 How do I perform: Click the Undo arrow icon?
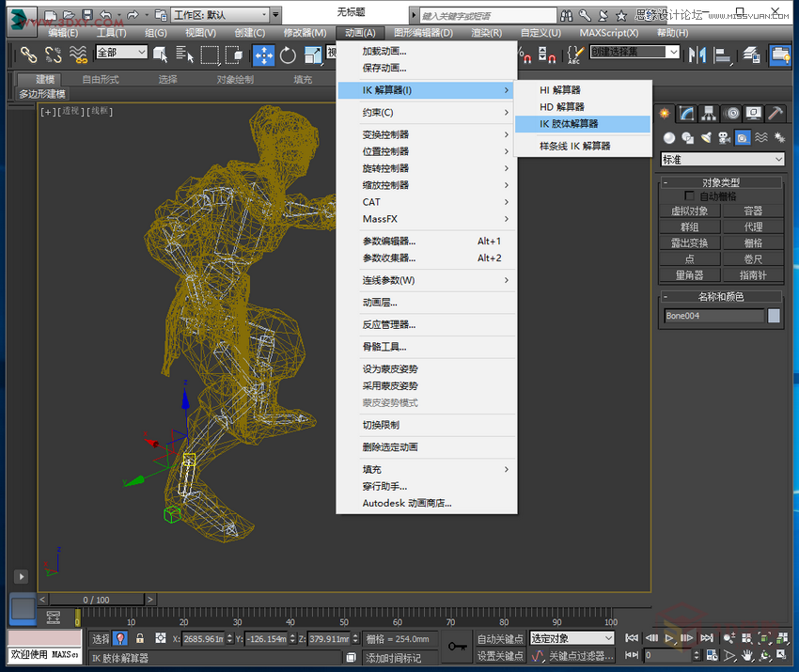point(105,15)
